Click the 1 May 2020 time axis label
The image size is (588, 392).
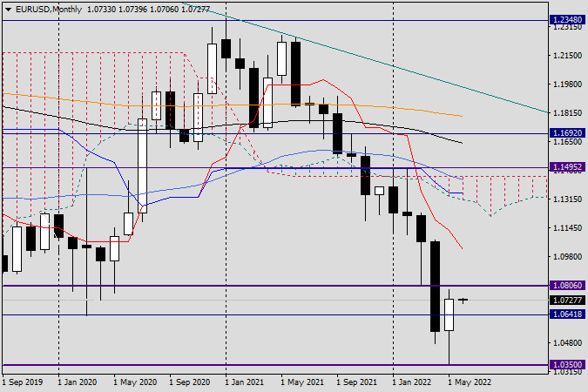coord(135,382)
